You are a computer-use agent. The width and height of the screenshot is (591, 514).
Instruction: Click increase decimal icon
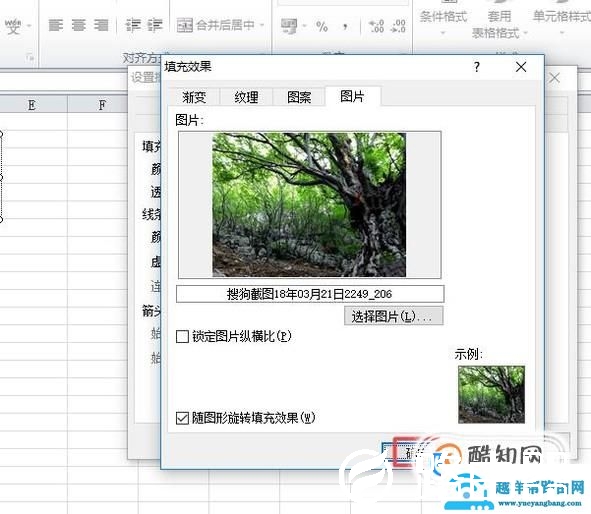[x=376, y=26]
